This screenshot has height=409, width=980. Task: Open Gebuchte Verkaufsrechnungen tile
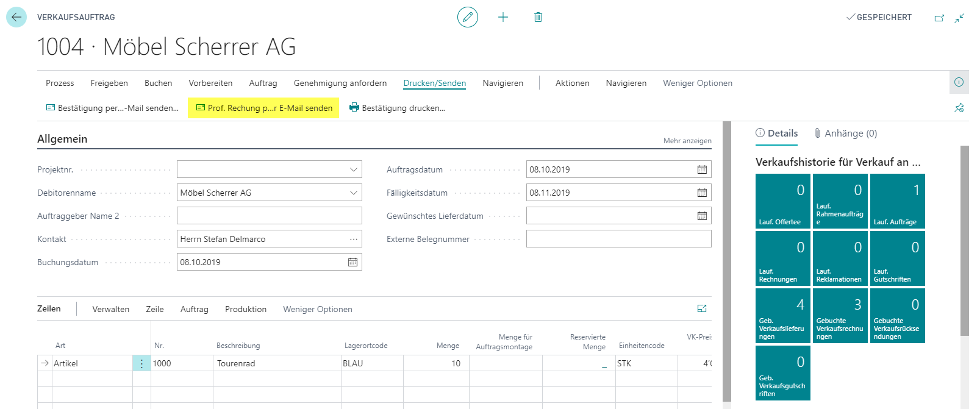[x=840, y=316]
